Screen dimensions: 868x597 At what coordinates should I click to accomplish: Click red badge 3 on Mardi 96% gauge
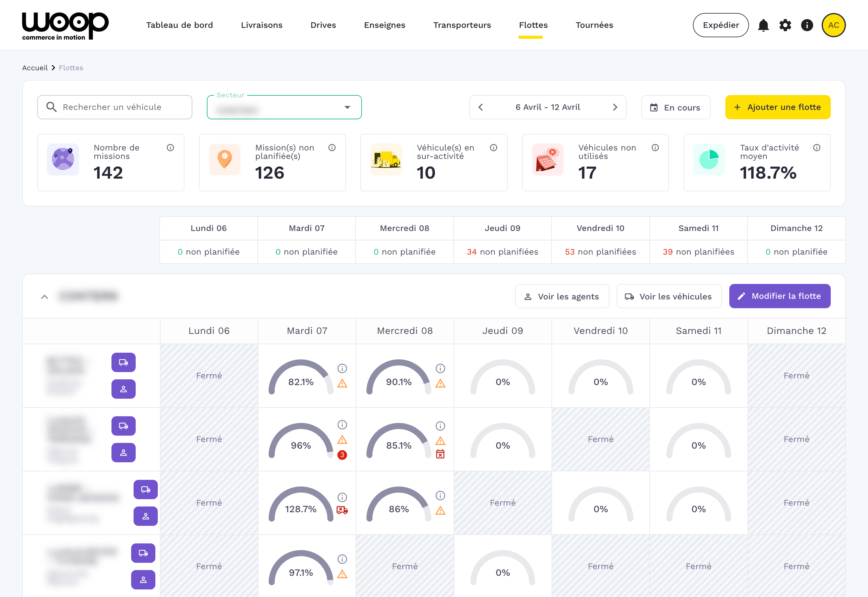(342, 455)
